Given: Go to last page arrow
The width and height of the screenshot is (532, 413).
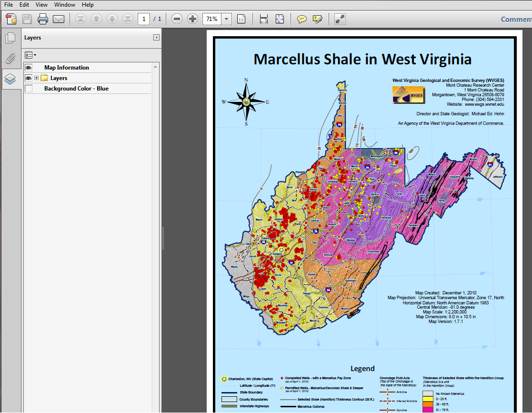Looking at the screenshot, I should pyautogui.click(x=128, y=19).
